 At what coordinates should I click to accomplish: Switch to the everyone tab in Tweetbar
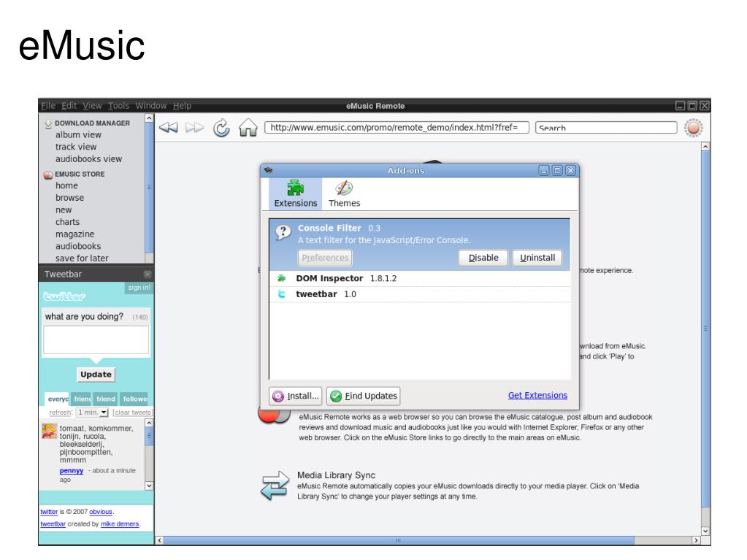[x=58, y=399]
